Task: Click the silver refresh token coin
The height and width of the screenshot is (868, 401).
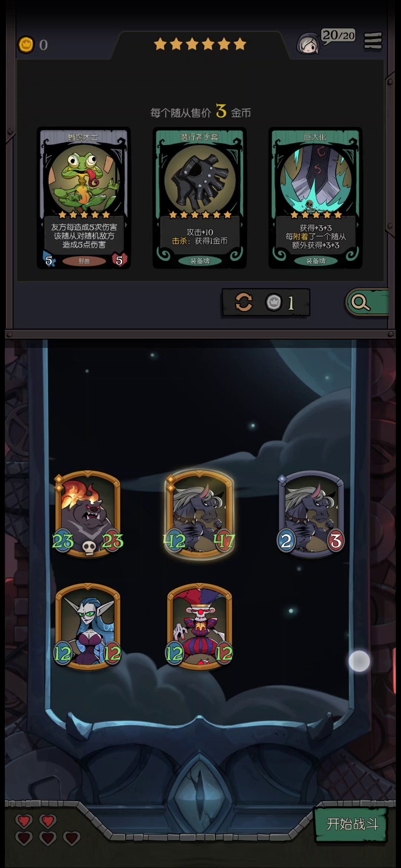Action: tap(274, 302)
